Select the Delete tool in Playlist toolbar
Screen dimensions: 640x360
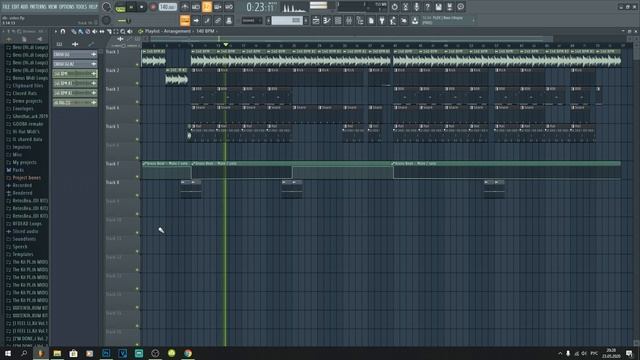point(87,31)
